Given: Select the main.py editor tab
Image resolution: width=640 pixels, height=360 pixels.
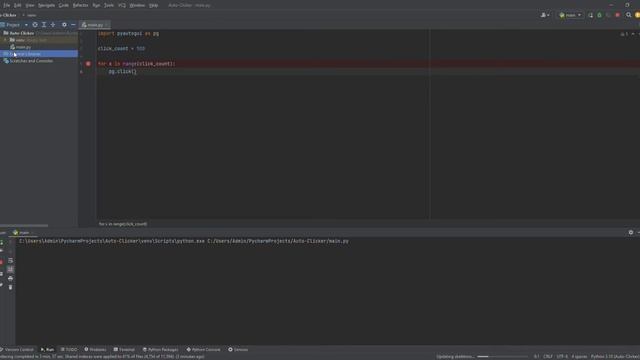Looking at the screenshot, I should 95,25.
